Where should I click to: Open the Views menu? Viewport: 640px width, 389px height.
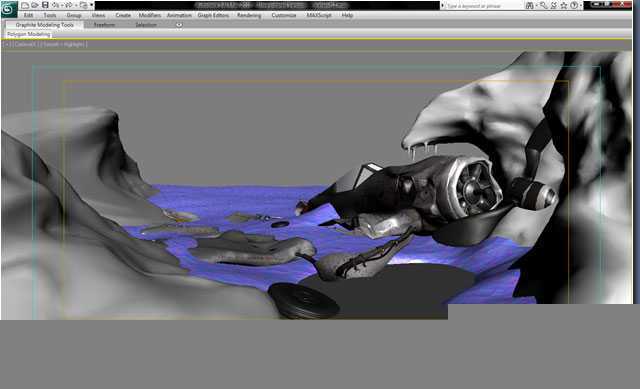[x=98, y=15]
